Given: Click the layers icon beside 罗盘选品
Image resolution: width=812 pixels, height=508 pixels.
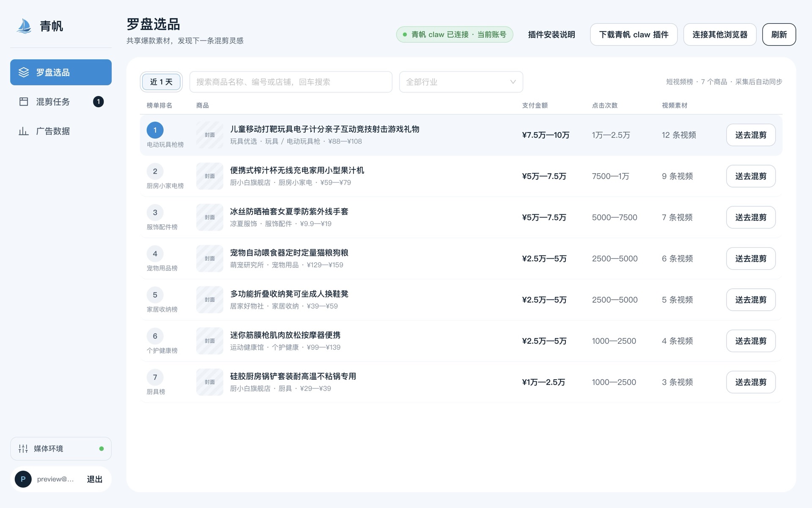Looking at the screenshot, I should pos(24,72).
